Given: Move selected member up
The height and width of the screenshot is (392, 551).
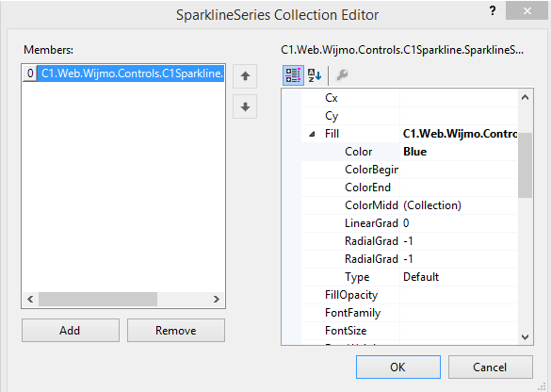Looking at the screenshot, I should [x=245, y=76].
